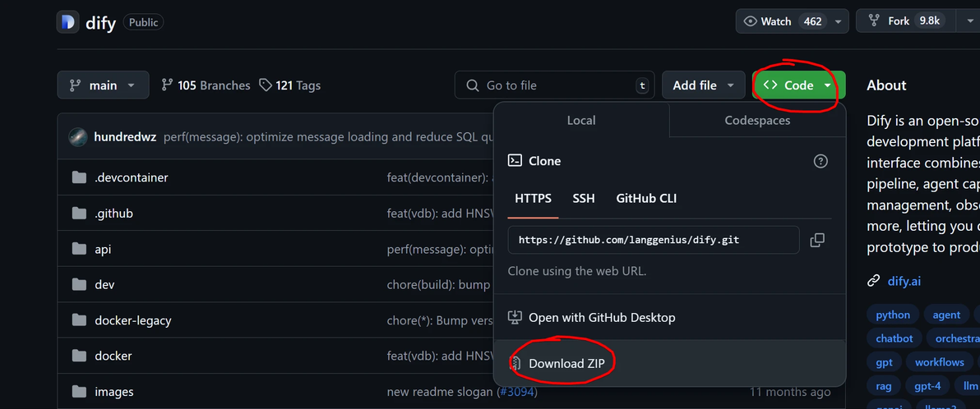Click the Dify repository logo icon
The width and height of the screenshot is (980, 409).
(68, 22)
